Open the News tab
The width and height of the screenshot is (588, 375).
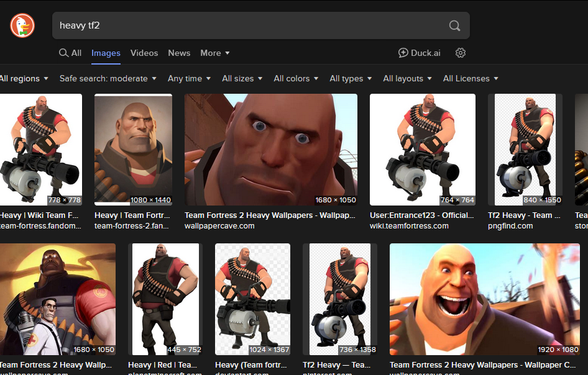(179, 53)
